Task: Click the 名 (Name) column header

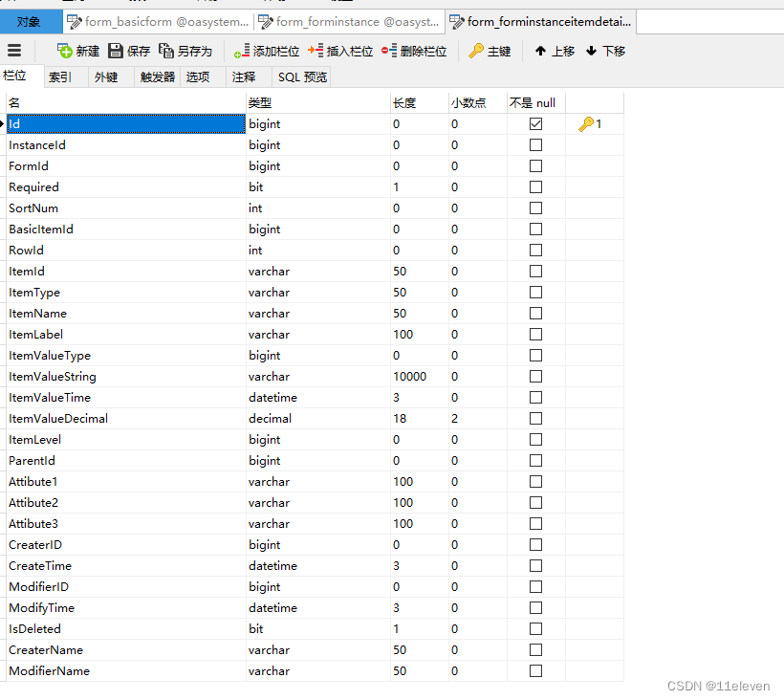Action: tap(126, 103)
